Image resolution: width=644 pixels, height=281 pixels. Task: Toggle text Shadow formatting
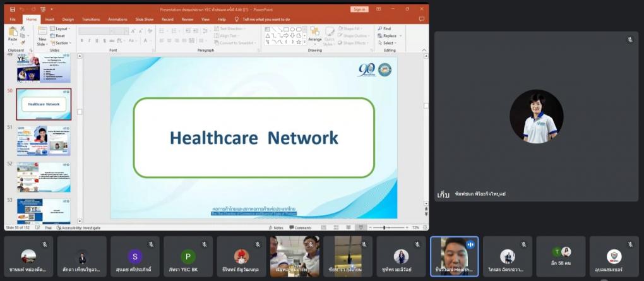click(x=104, y=40)
